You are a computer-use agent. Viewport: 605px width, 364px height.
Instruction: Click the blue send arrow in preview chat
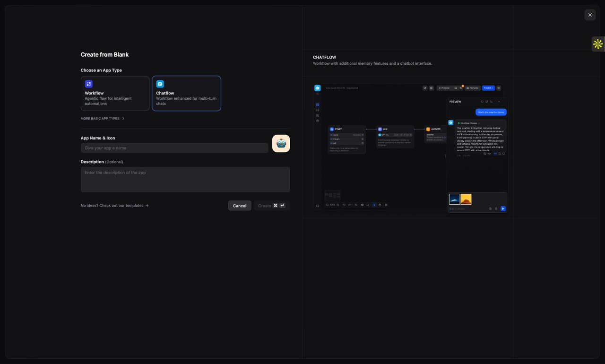point(503,208)
